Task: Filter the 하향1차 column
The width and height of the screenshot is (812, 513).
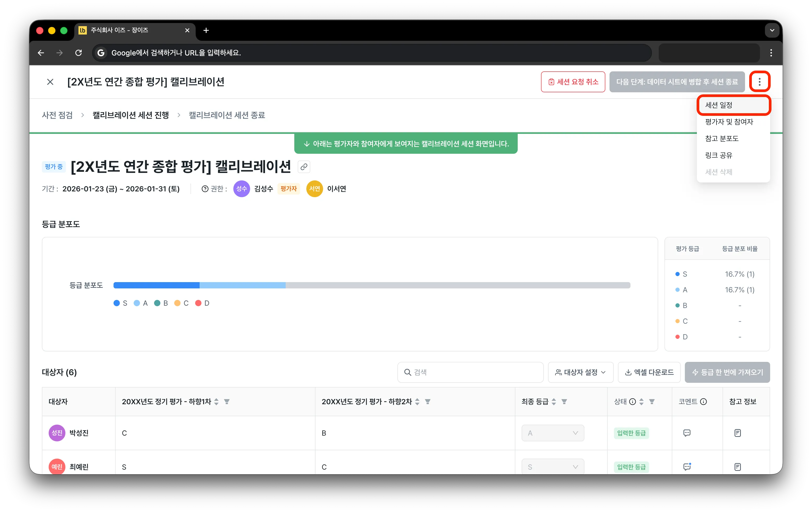Action: [227, 401]
